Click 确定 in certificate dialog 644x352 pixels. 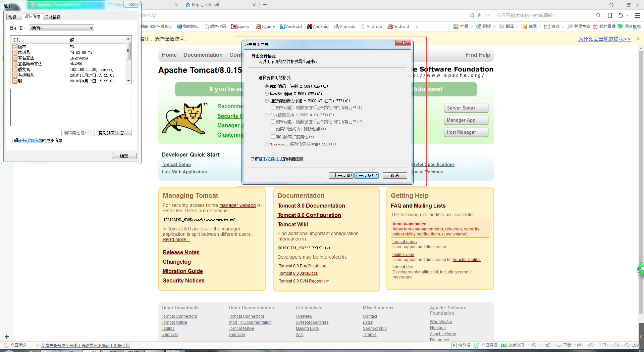[124, 156]
